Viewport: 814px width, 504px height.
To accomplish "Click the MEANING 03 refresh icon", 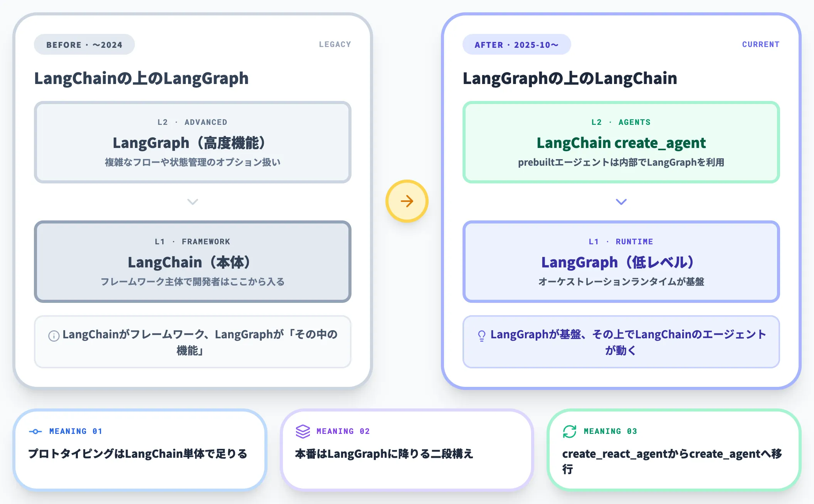I will tap(570, 432).
